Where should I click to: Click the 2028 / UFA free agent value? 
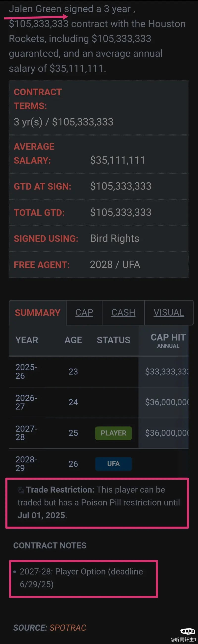pyautogui.click(x=115, y=264)
